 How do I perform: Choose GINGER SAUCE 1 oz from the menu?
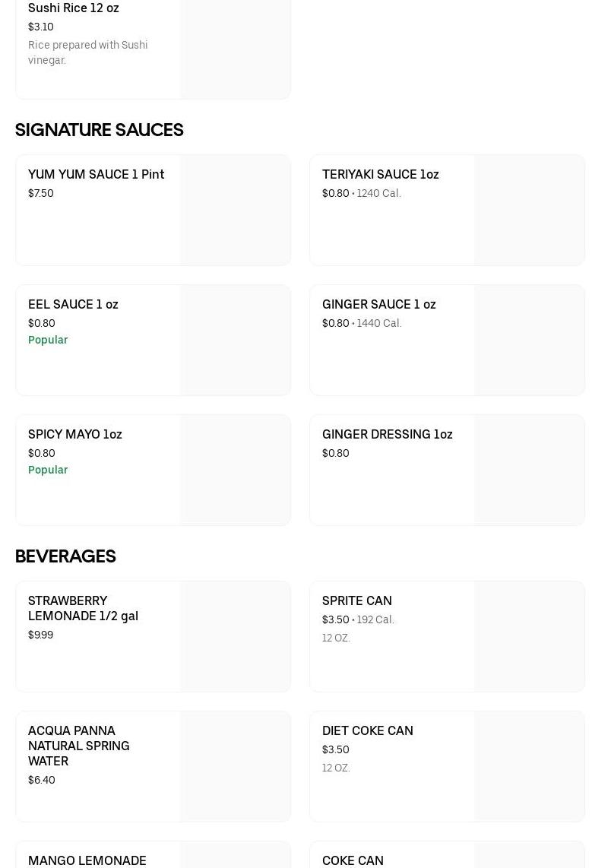coord(378,304)
